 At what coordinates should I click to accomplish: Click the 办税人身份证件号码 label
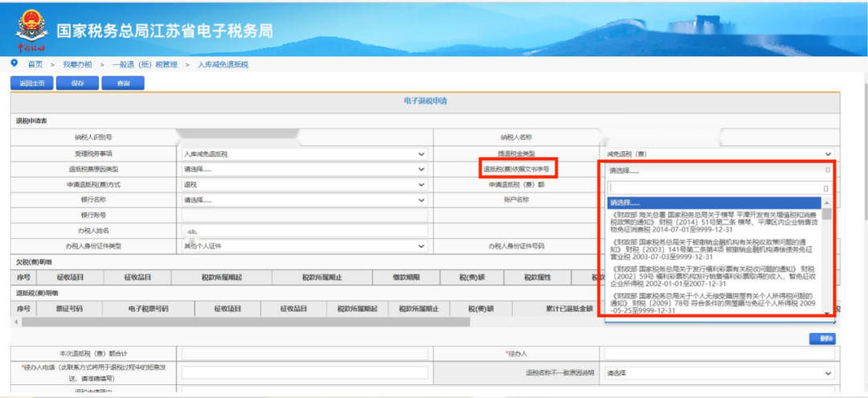[x=517, y=246]
